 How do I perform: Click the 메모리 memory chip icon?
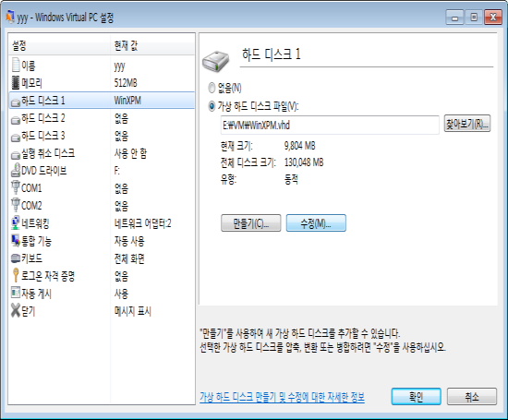[16, 82]
